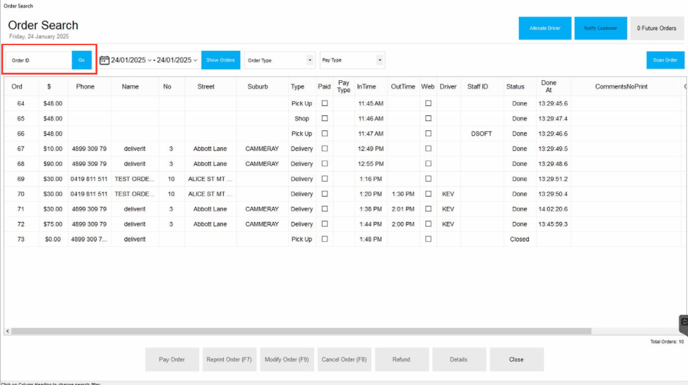Tick Paid checkbox for order 70
Screen dimensions: 688x385
tap(325, 194)
